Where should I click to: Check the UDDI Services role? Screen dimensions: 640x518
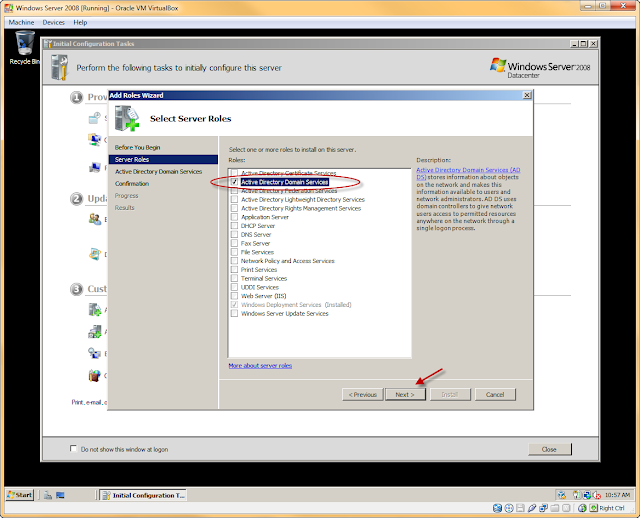click(234, 287)
